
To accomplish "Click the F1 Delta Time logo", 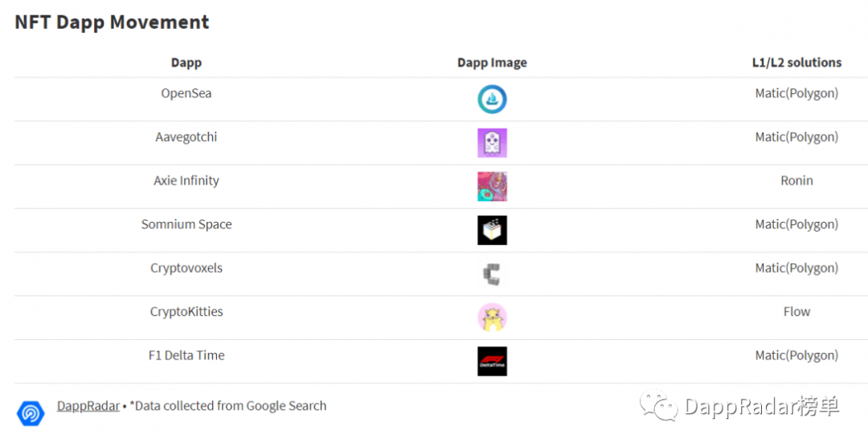I will 492,361.
